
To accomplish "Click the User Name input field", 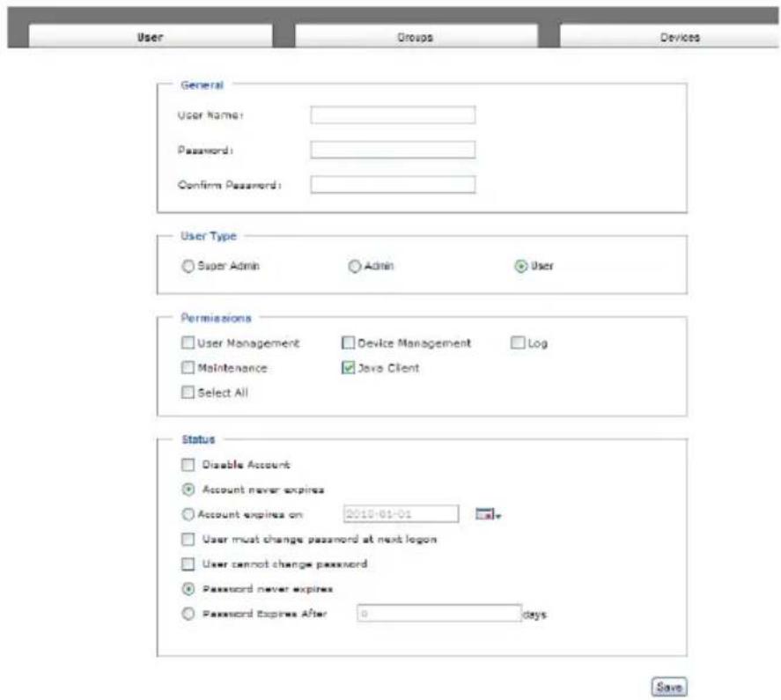I will click(x=393, y=115).
